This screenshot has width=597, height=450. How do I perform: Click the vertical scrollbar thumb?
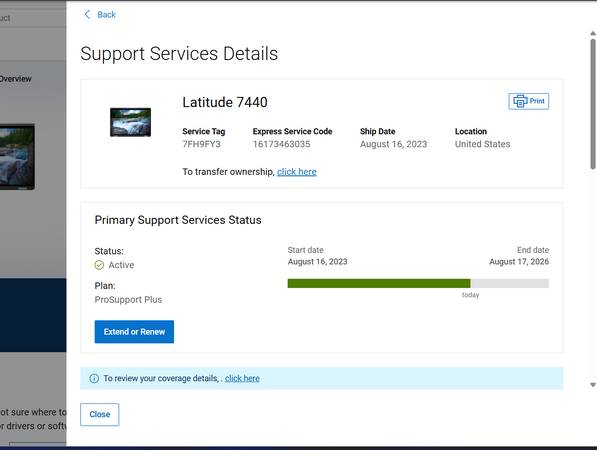593,104
